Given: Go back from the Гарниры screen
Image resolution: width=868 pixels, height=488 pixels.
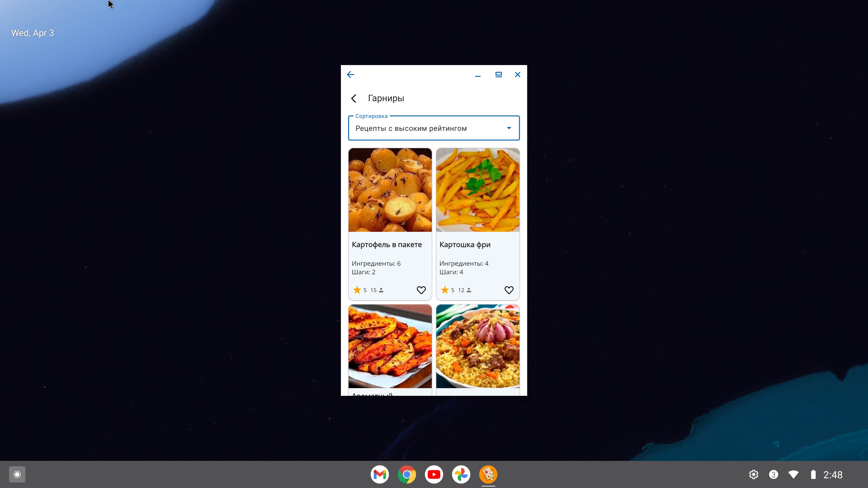Looking at the screenshot, I should click(x=354, y=98).
